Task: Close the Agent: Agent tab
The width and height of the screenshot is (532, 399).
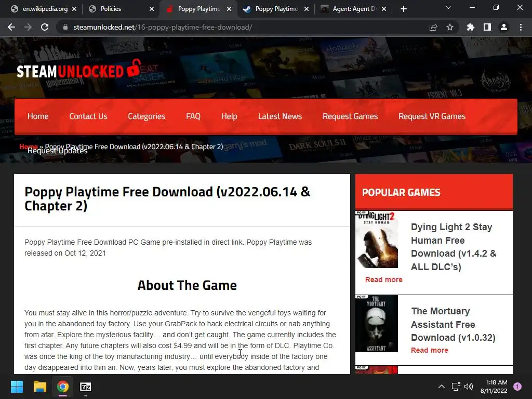Action: coord(384,9)
